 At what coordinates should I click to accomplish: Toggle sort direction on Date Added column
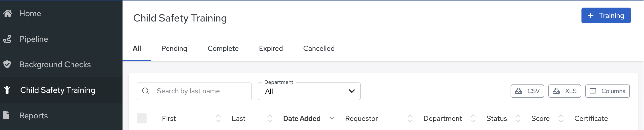(332, 118)
